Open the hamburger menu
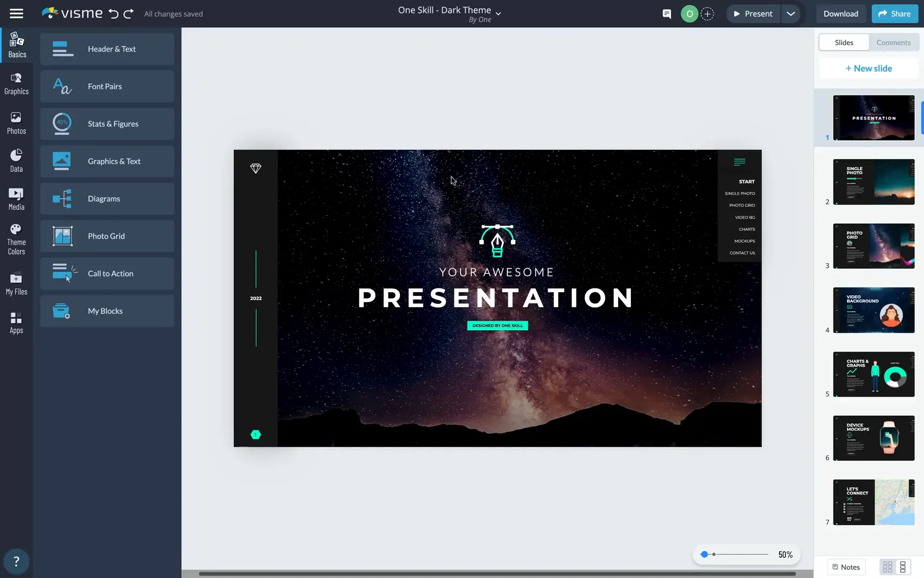The image size is (924, 578). tap(16, 13)
